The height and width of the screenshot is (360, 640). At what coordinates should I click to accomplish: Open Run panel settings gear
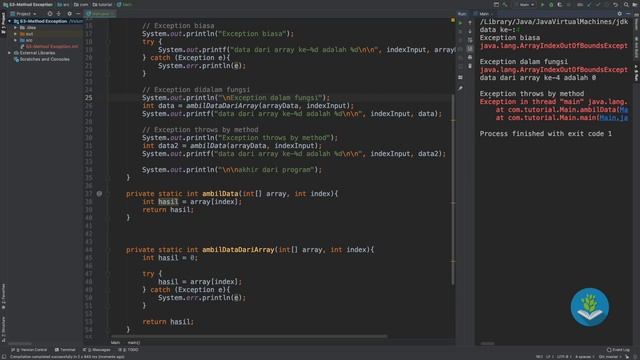point(620,13)
